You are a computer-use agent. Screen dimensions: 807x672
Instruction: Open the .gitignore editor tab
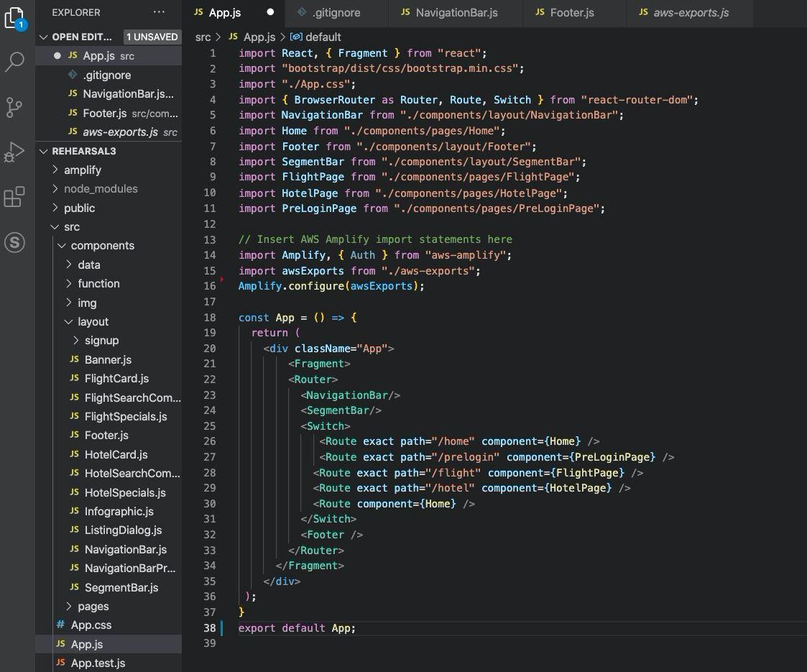(336, 12)
